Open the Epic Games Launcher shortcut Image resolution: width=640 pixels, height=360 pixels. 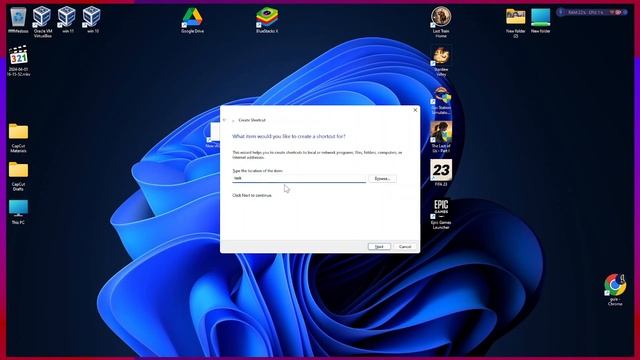pos(441,214)
